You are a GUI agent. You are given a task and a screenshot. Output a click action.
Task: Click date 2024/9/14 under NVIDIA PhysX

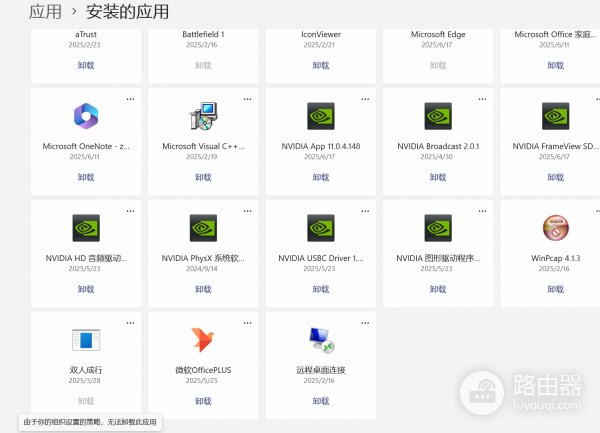(x=202, y=269)
